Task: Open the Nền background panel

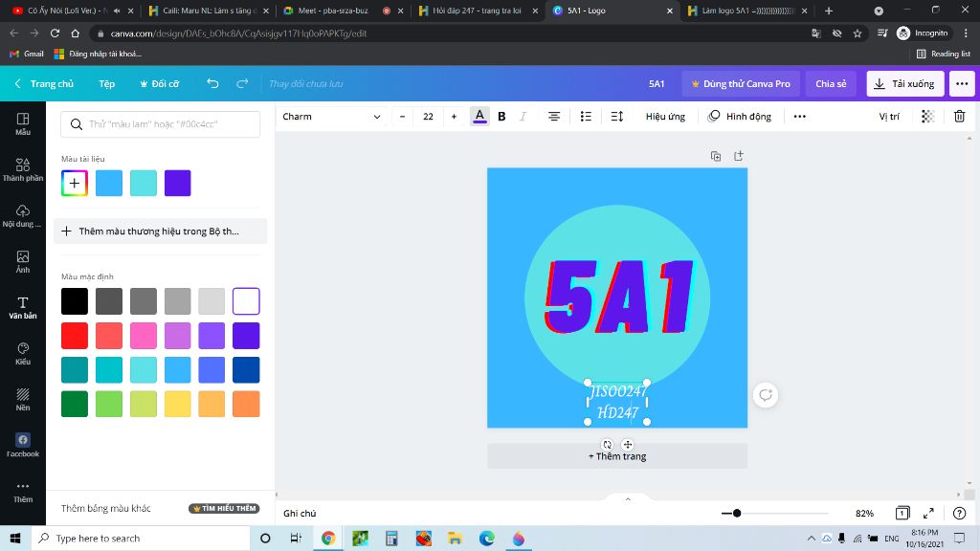Action: [23, 399]
